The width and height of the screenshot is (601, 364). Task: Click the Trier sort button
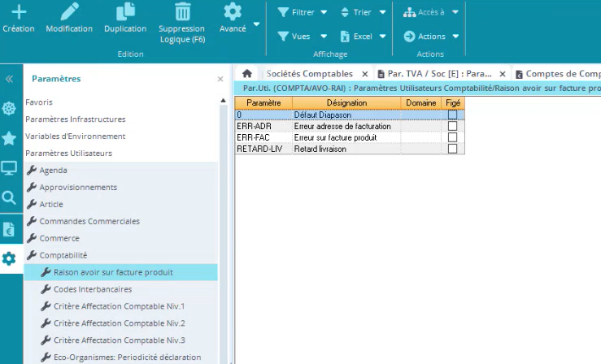point(356,12)
